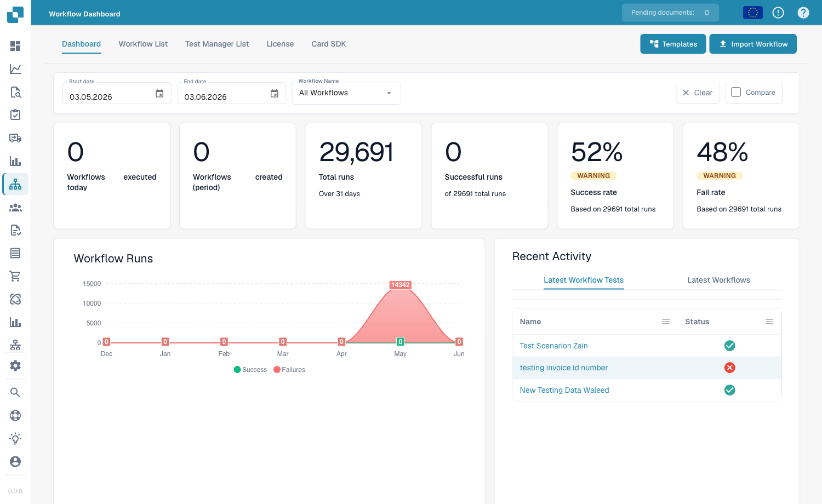Click the Start date input field

[x=117, y=93]
